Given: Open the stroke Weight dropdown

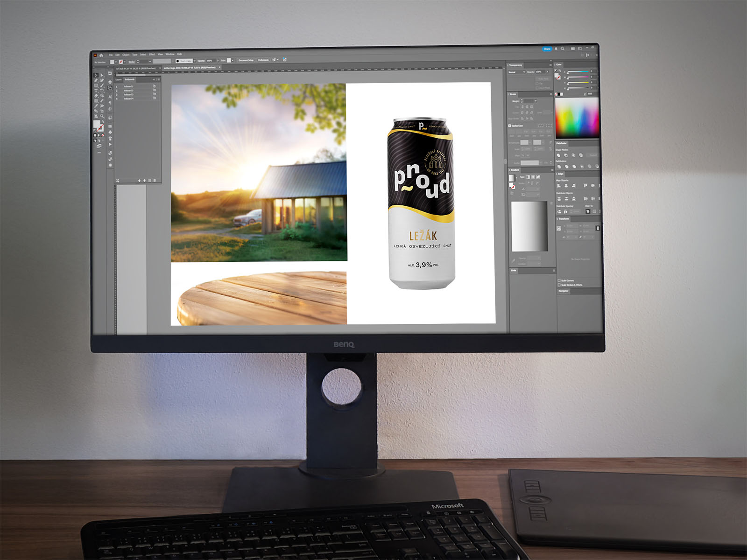Looking at the screenshot, I should point(535,101).
